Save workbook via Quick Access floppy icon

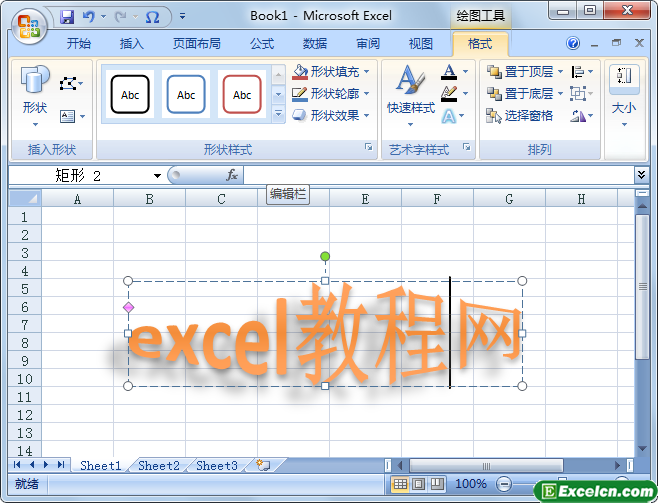click(67, 17)
